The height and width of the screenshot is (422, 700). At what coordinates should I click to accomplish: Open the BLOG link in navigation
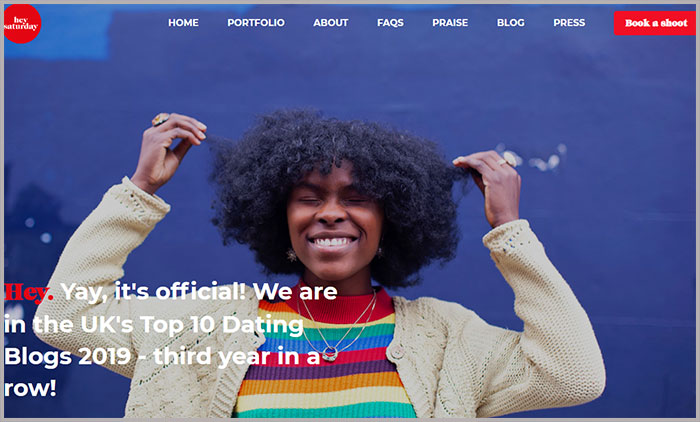(x=510, y=23)
